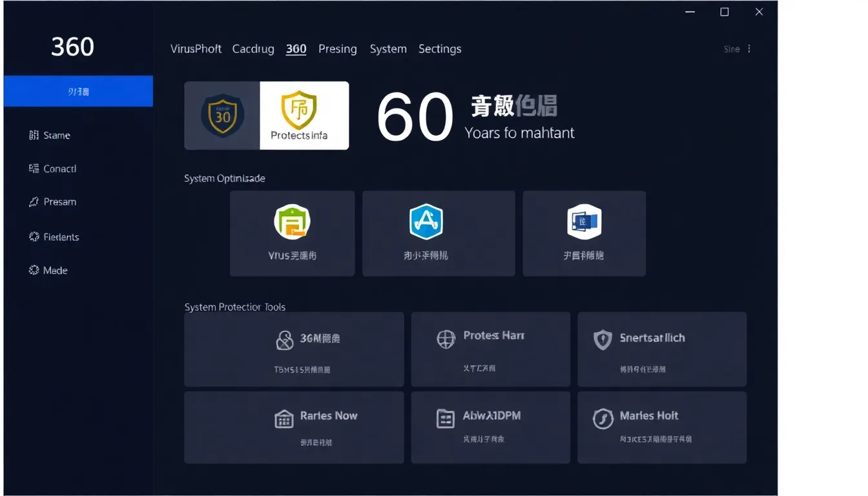Click the System Protectior Tools heading
The image size is (868, 496).
point(235,307)
